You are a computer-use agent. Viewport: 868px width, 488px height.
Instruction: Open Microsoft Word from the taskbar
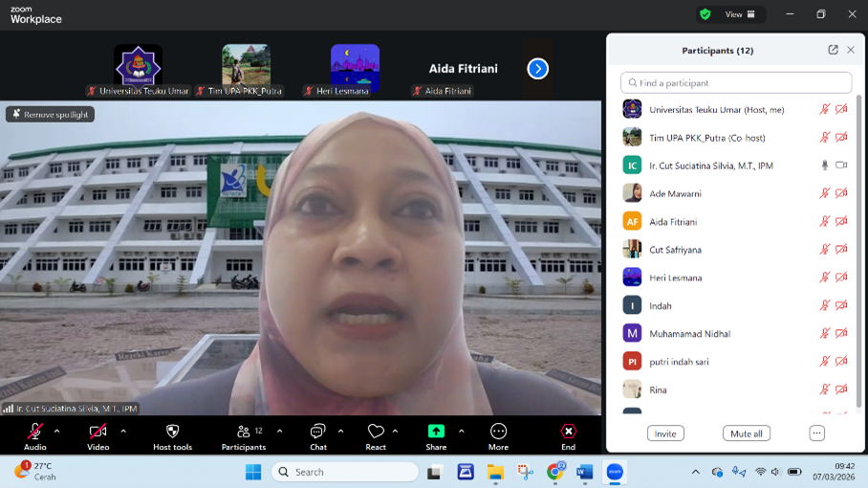coord(585,472)
